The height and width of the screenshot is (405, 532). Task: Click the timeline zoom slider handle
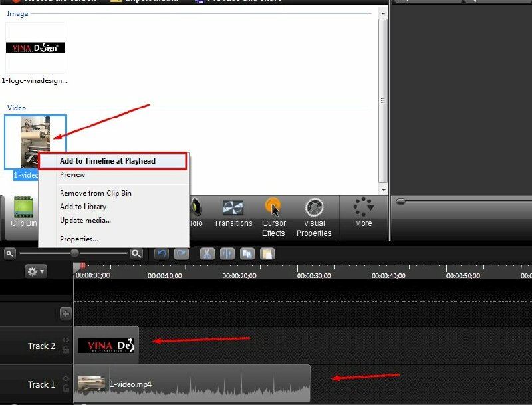pos(74,253)
